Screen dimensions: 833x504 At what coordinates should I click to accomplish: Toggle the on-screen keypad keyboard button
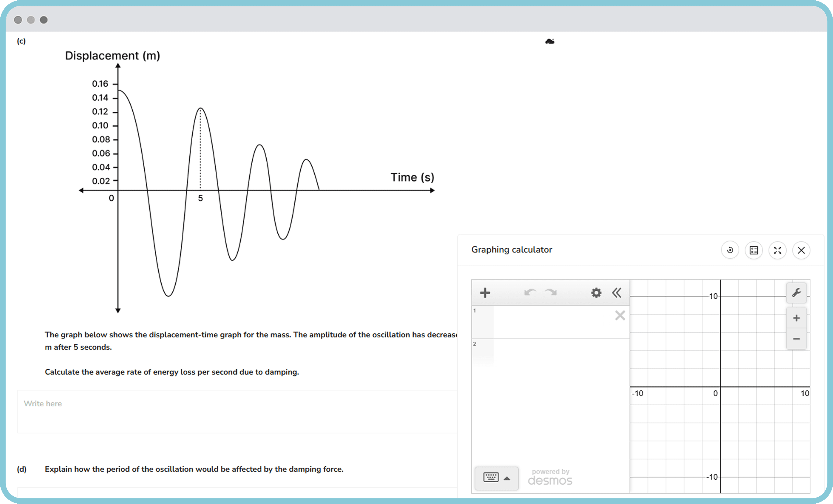491,477
